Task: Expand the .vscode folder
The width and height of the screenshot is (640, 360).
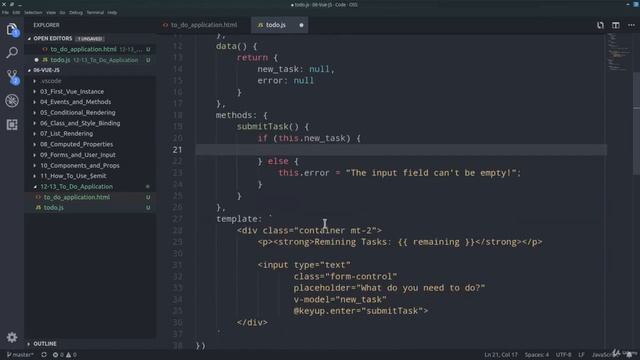Action: [x=51, y=81]
